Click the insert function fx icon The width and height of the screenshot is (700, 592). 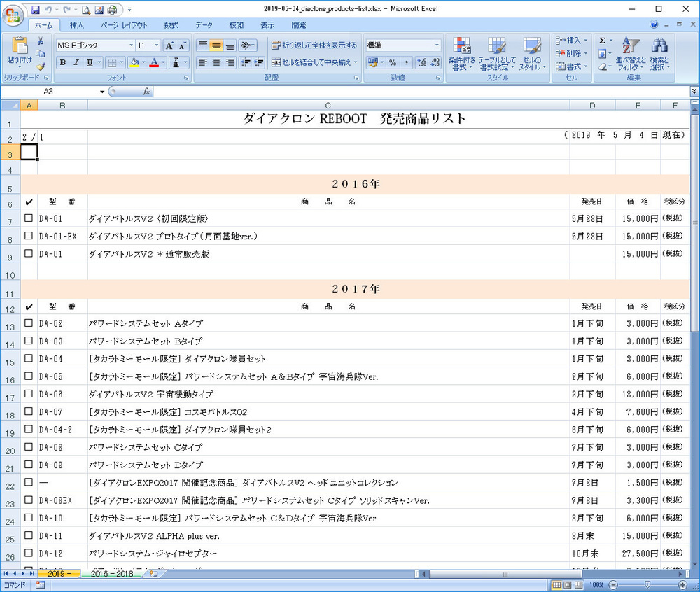pyautogui.click(x=146, y=92)
